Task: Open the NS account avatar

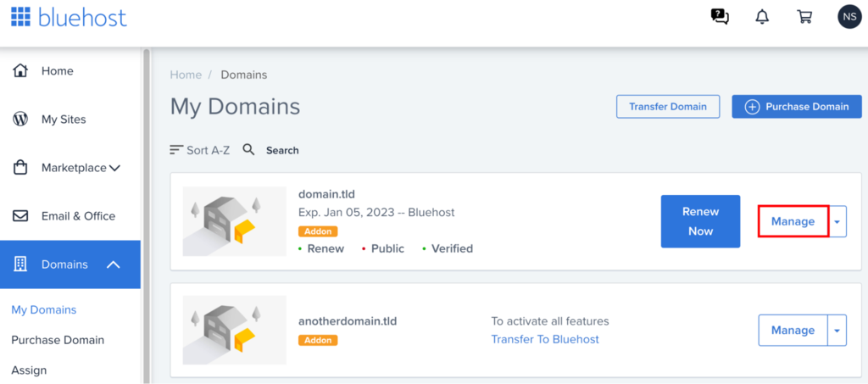Action: (x=849, y=17)
